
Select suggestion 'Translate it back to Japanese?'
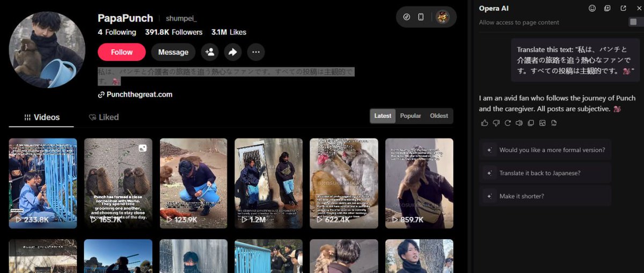(545, 173)
